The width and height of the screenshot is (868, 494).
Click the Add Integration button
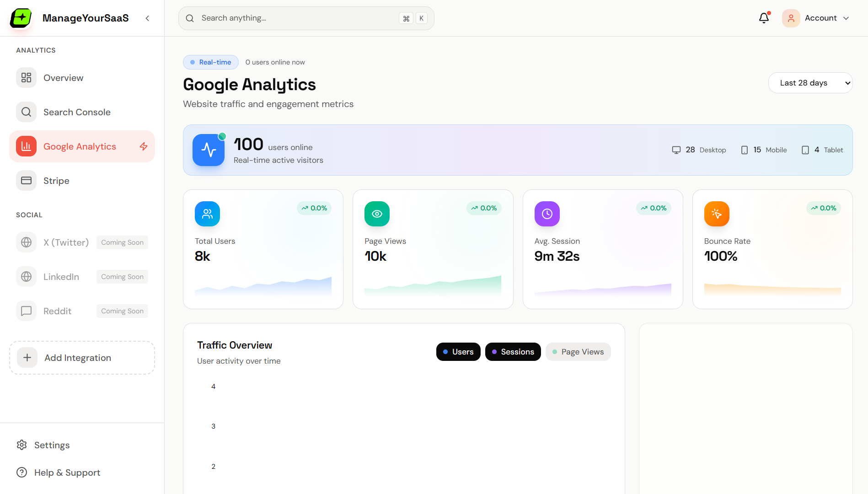click(x=82, y=357)
